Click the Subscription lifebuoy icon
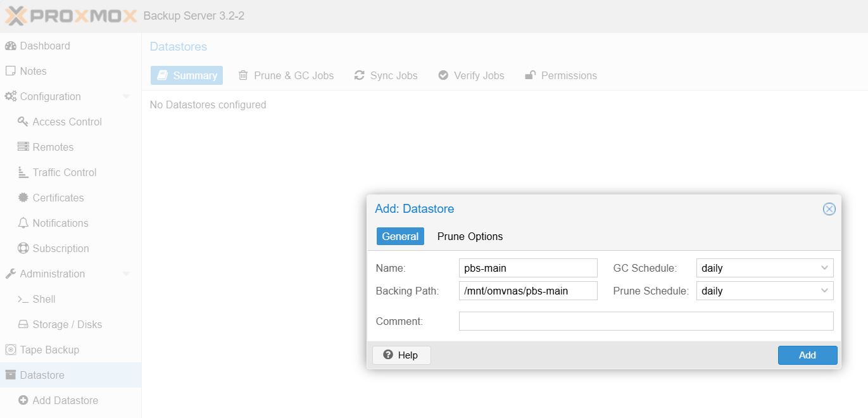This screenshot has height=418, width=868. pos(23,248)
